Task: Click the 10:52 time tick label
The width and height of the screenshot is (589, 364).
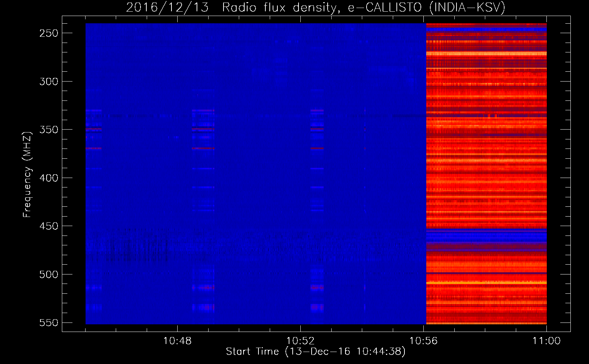Action: click(x=300, y=341)
